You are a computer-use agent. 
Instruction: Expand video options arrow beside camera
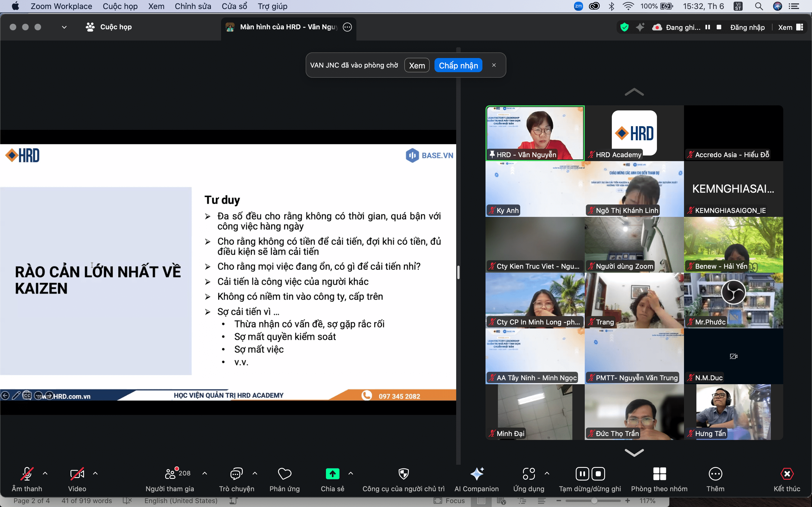95,473
